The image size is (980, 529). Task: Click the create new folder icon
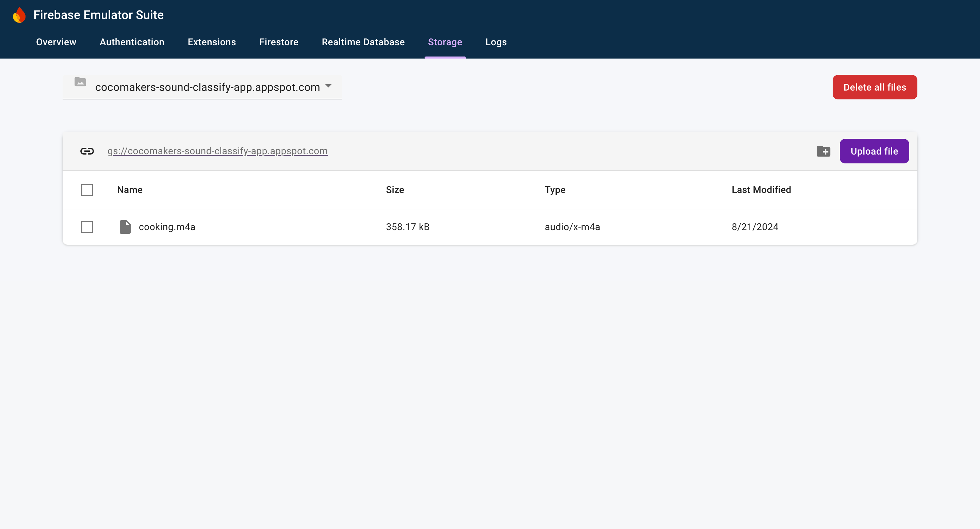tap(823, 151)
